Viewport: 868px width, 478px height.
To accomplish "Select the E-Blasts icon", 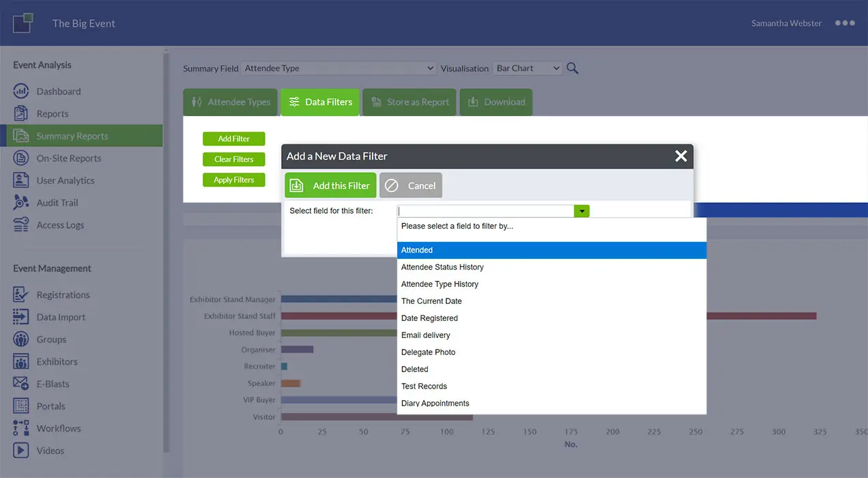I will pos(22,383).
